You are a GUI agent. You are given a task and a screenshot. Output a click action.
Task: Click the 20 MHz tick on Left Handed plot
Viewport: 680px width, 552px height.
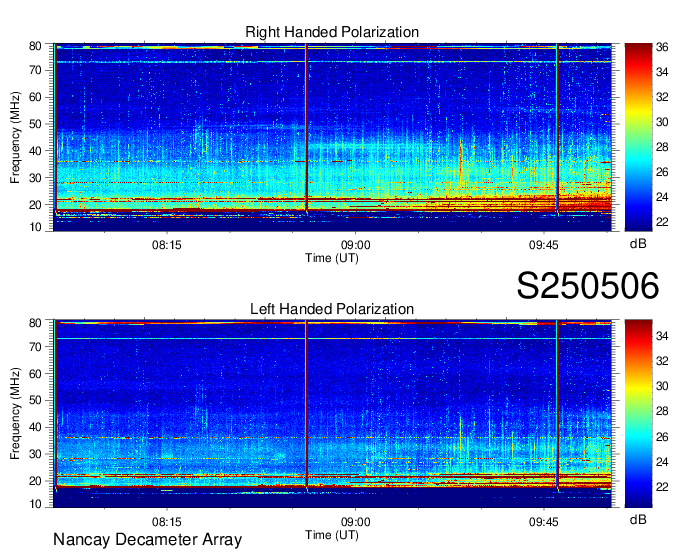coord(35,481)
